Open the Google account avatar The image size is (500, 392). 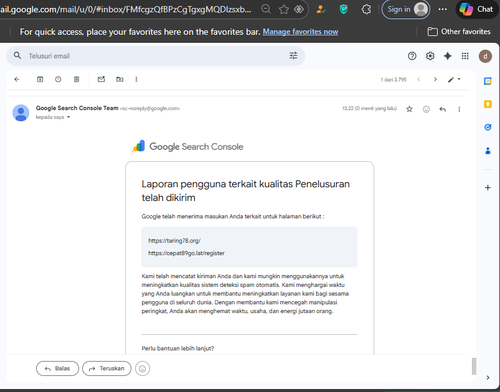click(x=485, y=56)
